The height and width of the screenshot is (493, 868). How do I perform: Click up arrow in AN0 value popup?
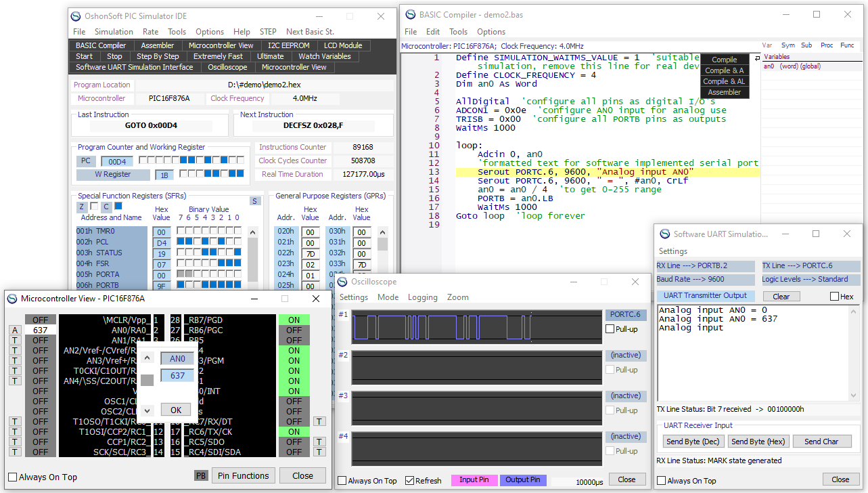[148, 358]
